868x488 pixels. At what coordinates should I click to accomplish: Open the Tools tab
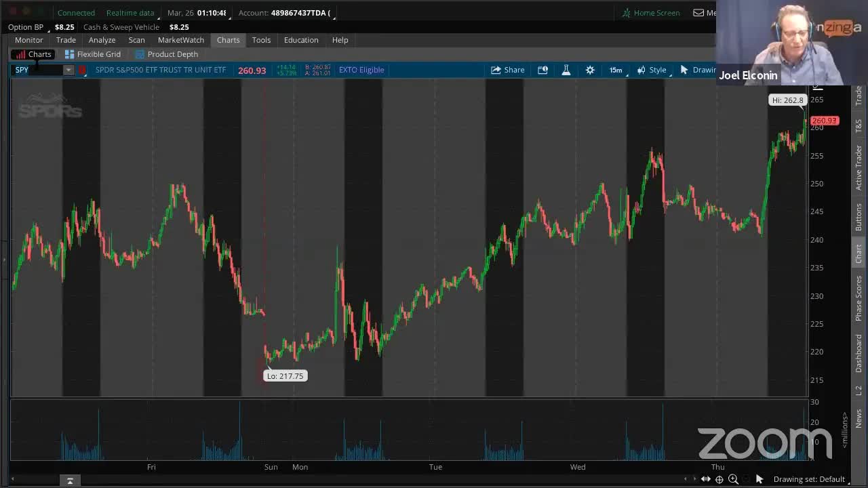point(261,40)
